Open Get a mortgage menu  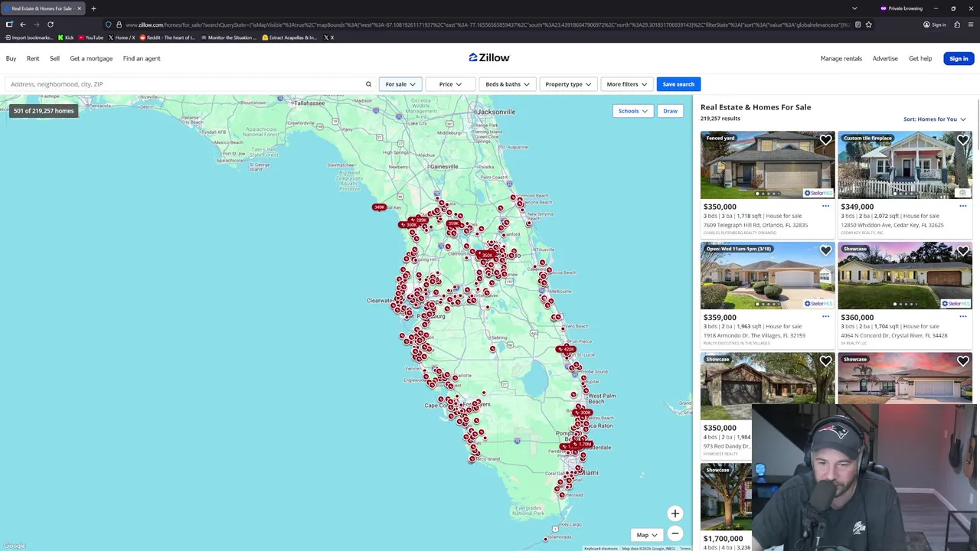click(91, 58)
